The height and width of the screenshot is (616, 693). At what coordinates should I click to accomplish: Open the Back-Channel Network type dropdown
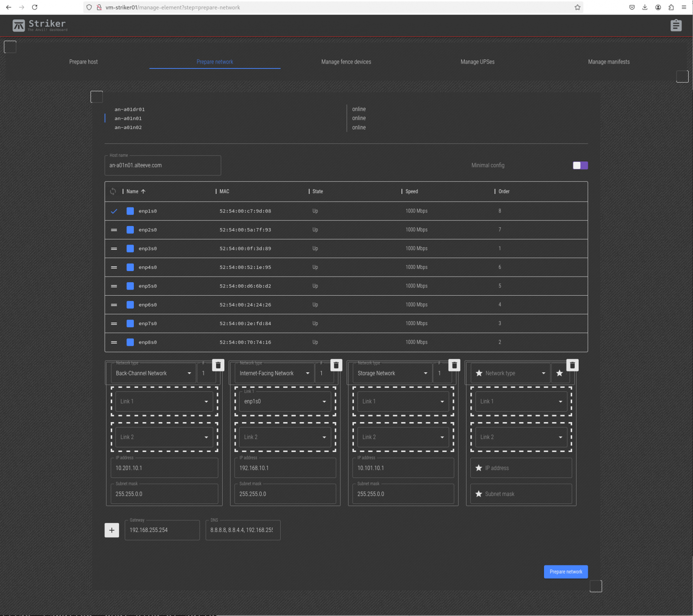coord(153,373)
